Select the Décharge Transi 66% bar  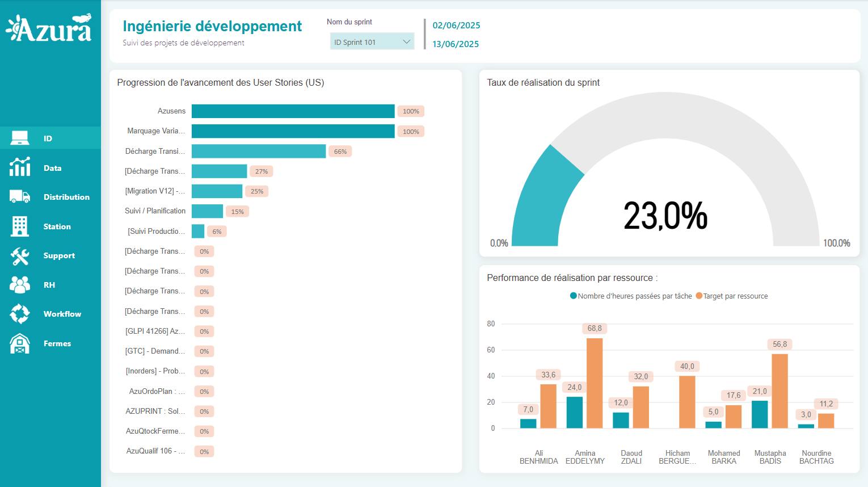259,152
